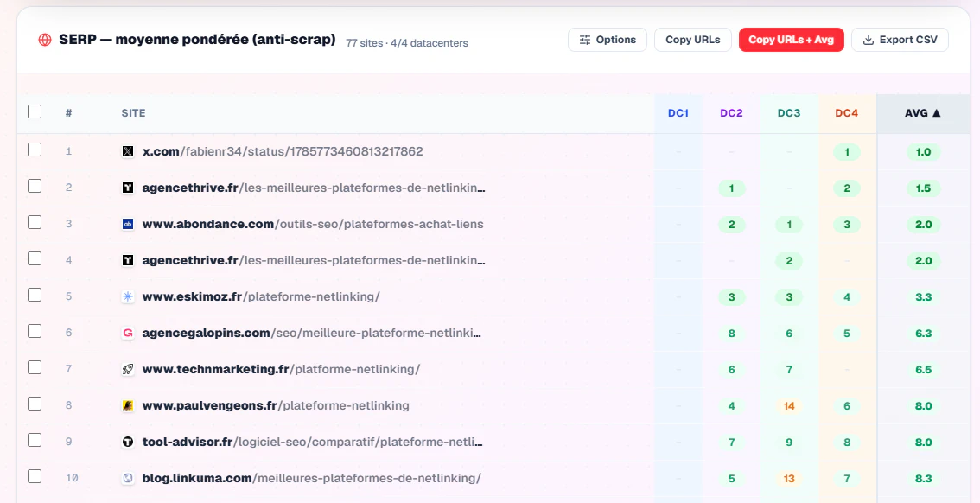Click the blog.linkuma.com favicon
The height and width of the screenshot is (503, 980).
[x=128, y=478]
